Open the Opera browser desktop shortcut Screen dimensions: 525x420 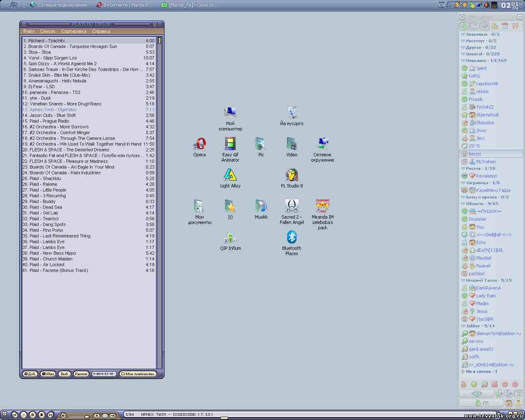[x=200, y=147]
